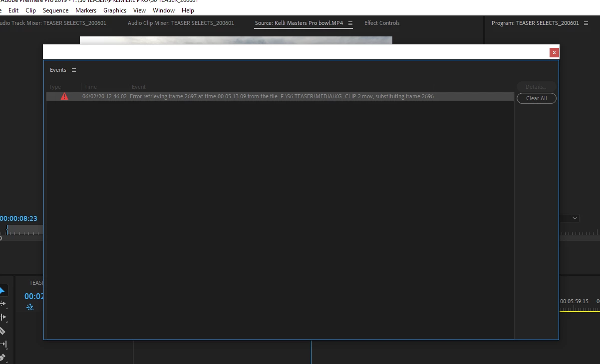Open the Events panel menu icon
Screen dimensions: 600x364
pyautogui.click(x=74, y=70)
